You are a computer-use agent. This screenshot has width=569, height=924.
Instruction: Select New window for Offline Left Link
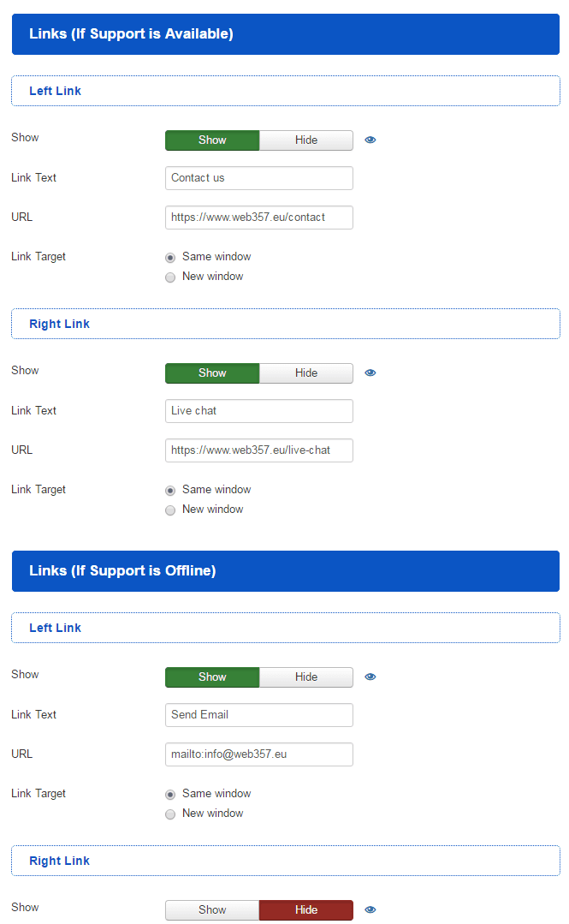coord(170,814)
